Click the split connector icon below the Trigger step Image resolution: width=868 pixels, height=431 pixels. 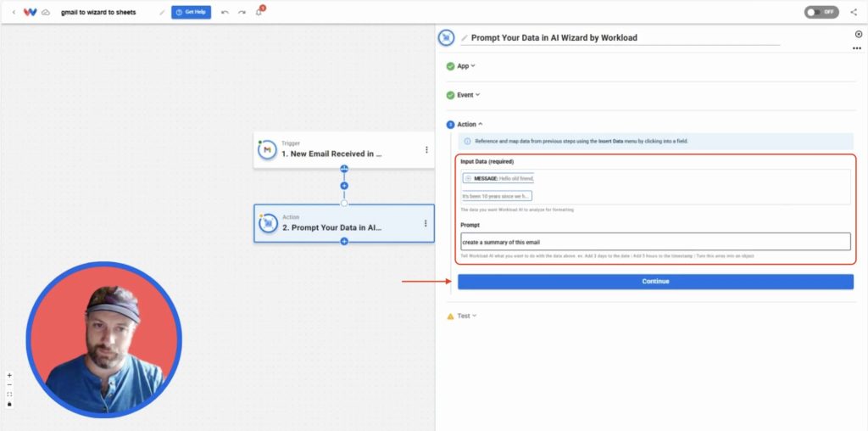click(344, 168)
